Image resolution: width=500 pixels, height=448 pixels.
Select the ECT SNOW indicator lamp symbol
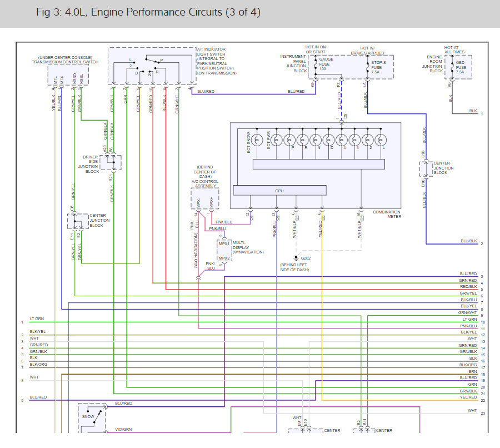coord(257,140)
